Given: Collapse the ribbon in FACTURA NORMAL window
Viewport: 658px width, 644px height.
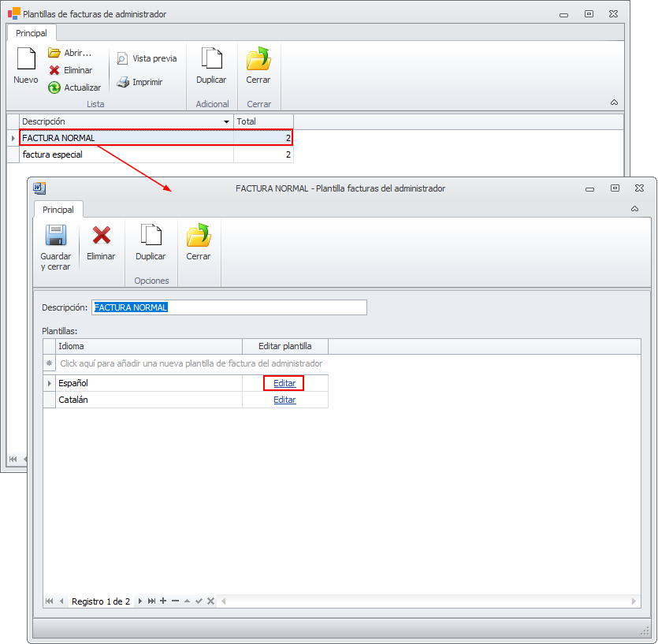Looking at the screenshot, I should (x=634, y=209).
